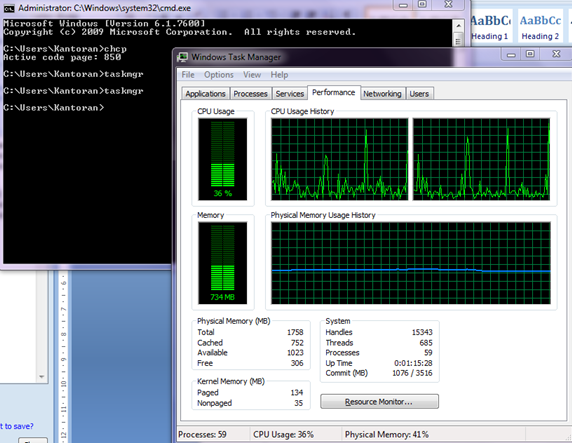This screenshot has height=443, width=572.
Task: Minimize the cmd.exe window
Action: [403, 5]
